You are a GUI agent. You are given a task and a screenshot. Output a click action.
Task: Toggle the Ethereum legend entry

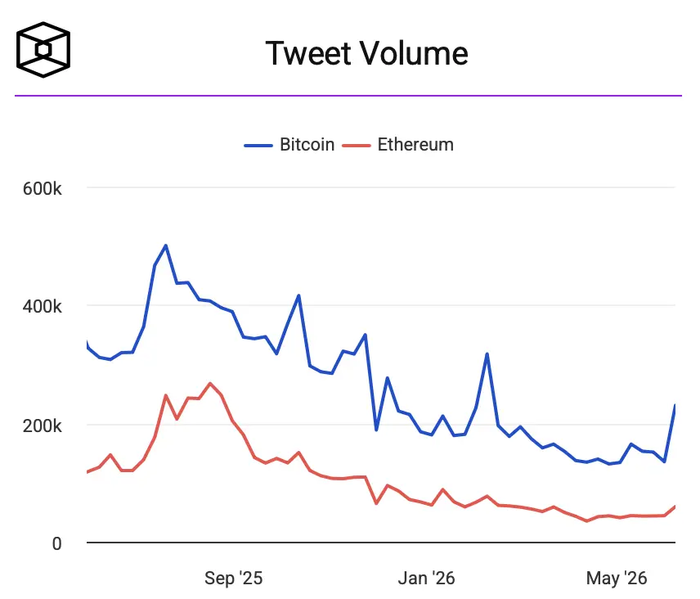[x=397, y=145]
